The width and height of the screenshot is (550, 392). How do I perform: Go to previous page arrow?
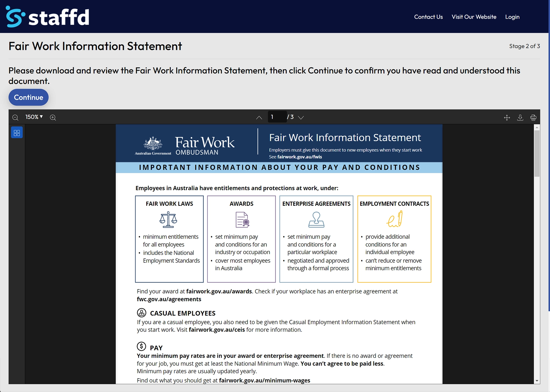[259, 117]
